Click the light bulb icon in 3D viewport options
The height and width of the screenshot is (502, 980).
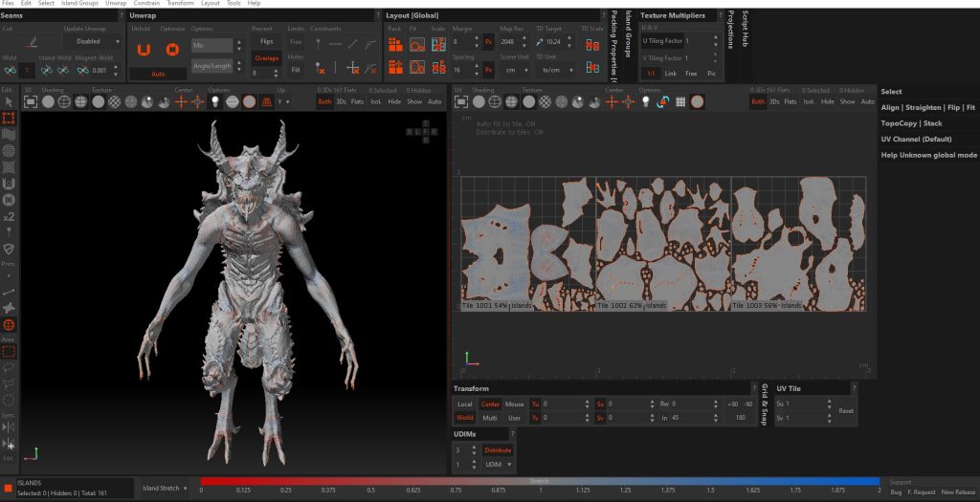(215, 101)
